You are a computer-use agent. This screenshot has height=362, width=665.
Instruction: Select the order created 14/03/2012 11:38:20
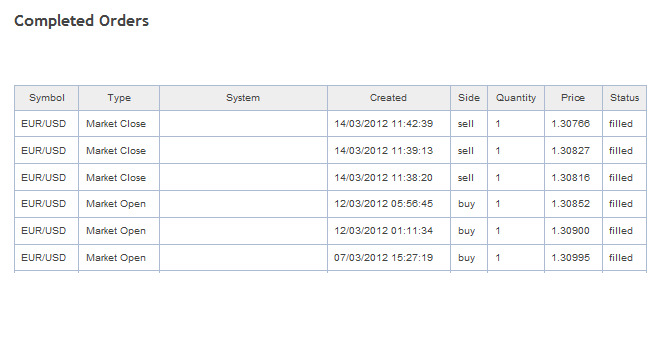(x=330, y=177)
